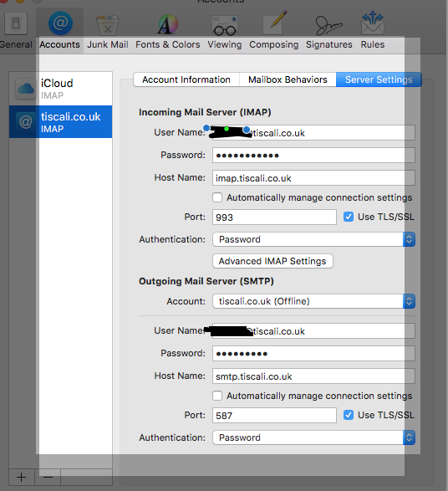
Task: Click outgoing Password field
Action: (313, 354)
